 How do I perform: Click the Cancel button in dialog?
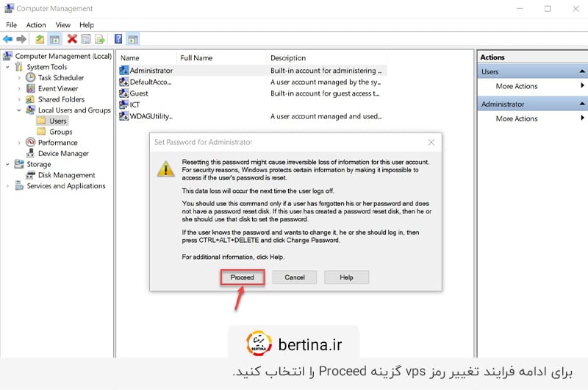point(295,277)
